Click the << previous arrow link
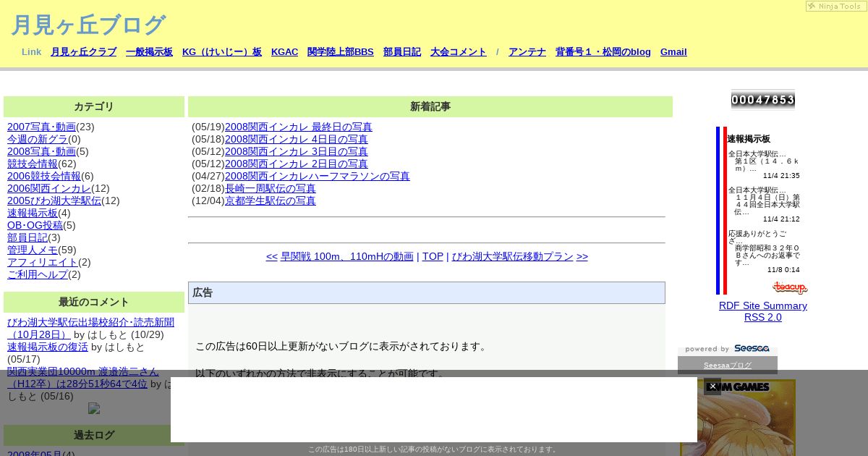This screenshot has width=868, height=456. (272, 256)
